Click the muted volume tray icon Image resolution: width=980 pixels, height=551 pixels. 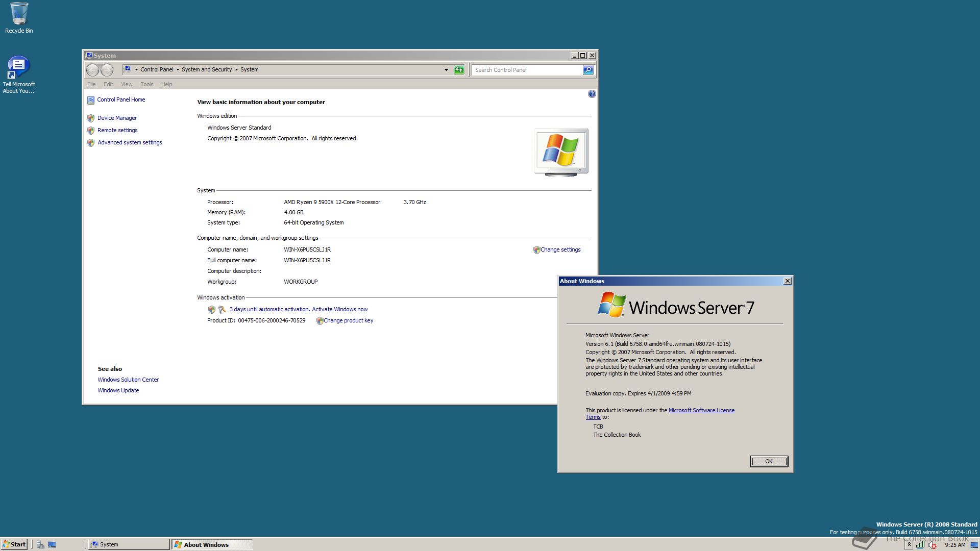coord(932,544)
